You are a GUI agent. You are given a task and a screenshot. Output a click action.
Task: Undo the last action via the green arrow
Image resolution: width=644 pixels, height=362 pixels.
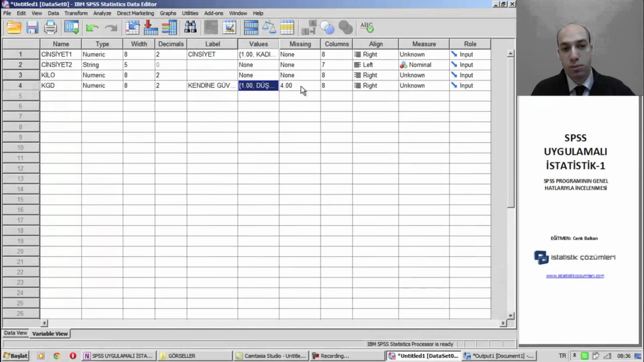tap(92, 28)
